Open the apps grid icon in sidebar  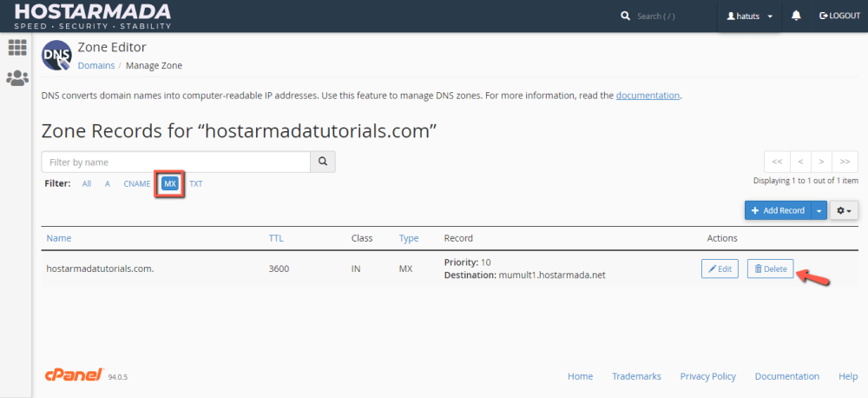click(x=17, y=48)
